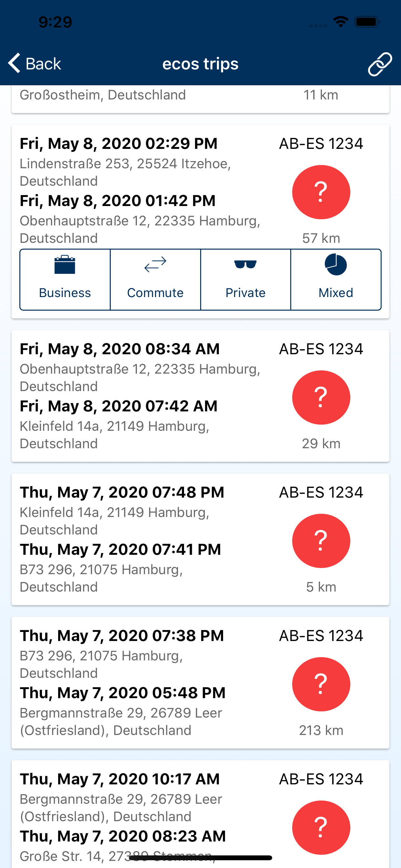401x868 pixels.
Task: Select the Business briefcase category
Action: 65,279
